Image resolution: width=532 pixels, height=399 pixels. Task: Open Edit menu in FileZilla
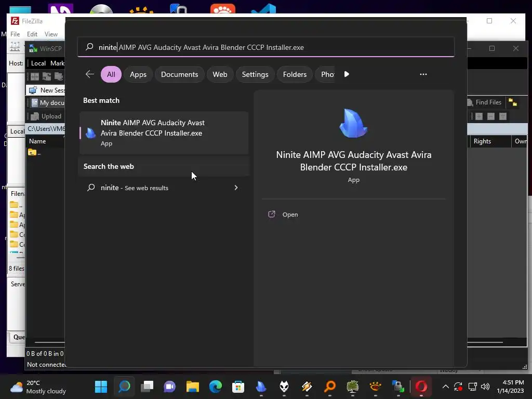pyautogui.click(x=32, y=34)
